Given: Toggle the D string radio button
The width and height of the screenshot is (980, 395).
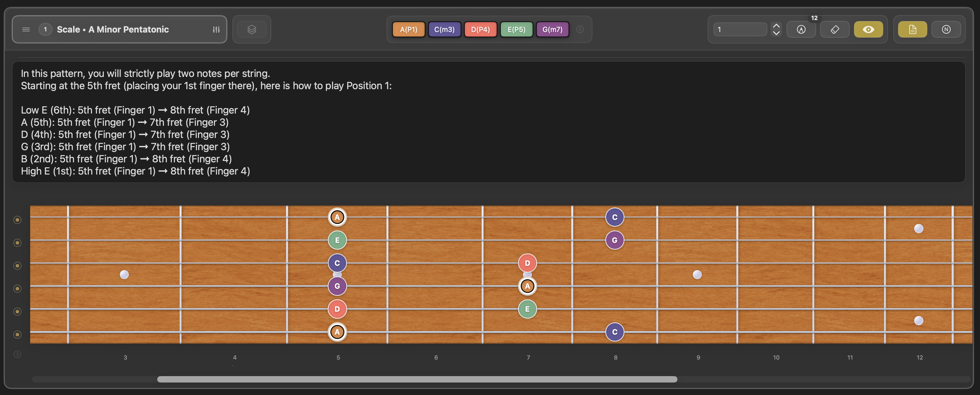Looking at the screenshot, I should (x=17, y=288).
